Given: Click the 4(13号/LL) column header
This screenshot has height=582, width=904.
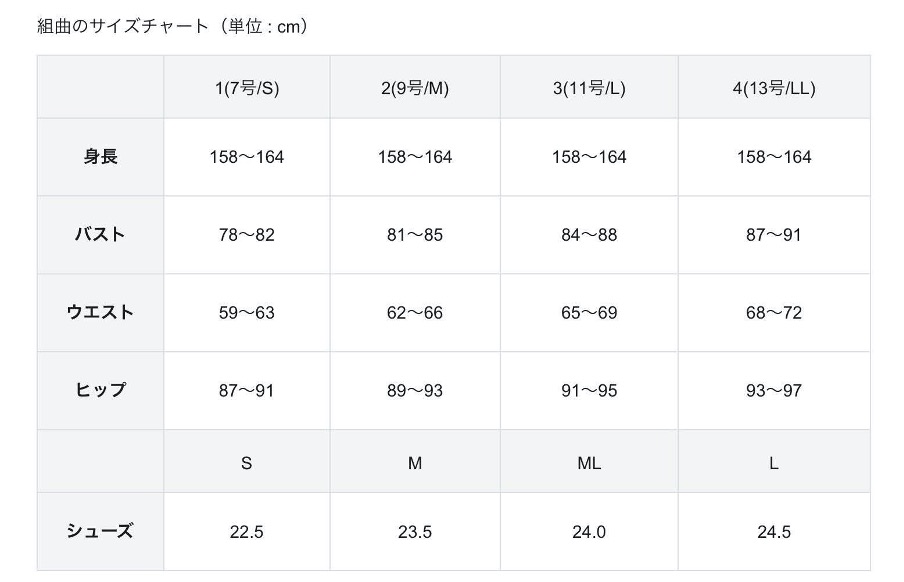Looking at the screenshot, I should point(774,88).
